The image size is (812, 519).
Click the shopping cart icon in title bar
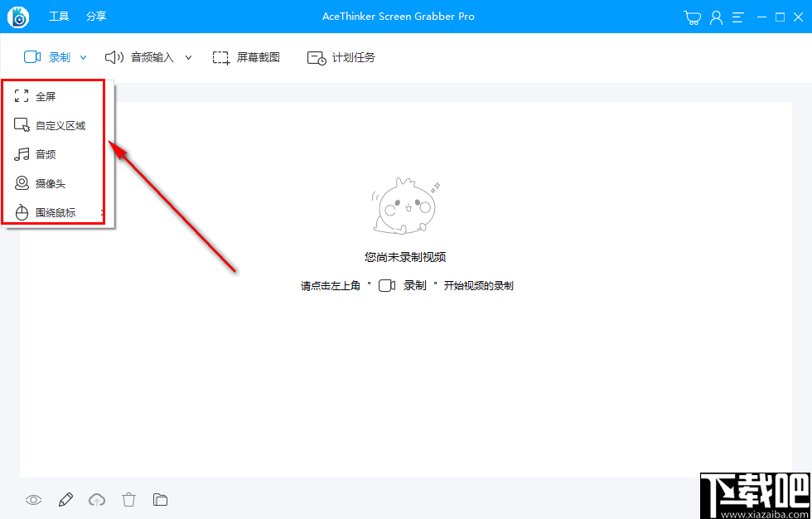point(692,16)
